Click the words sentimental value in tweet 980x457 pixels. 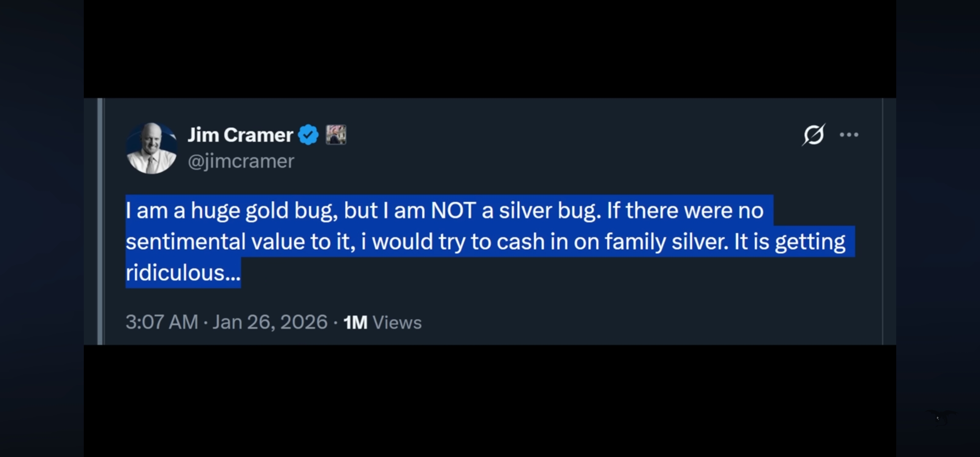(x=215, y=242)
